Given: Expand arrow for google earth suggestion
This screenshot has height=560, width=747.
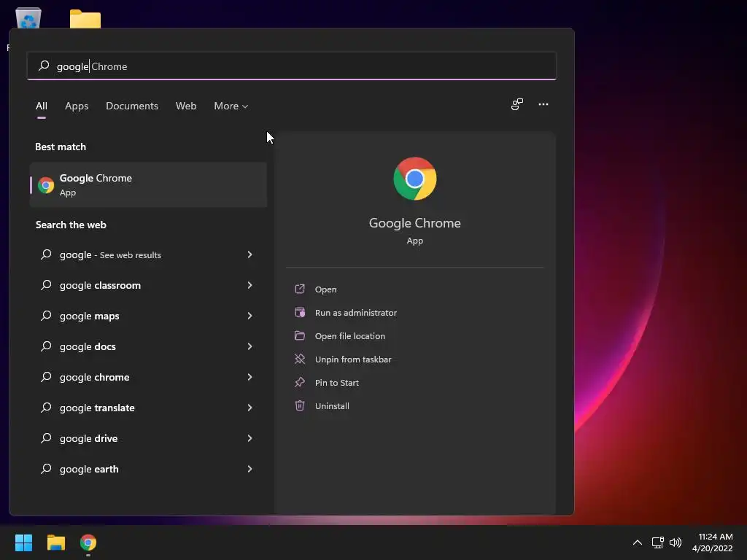Looking at the screenshot, I should (249, 469).
